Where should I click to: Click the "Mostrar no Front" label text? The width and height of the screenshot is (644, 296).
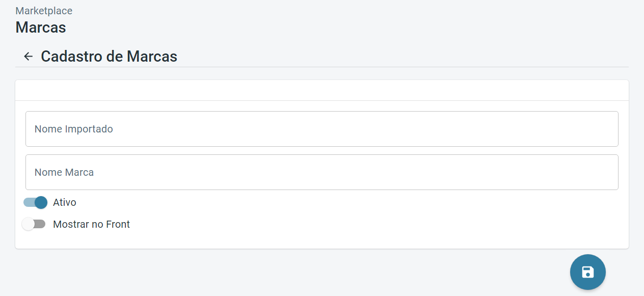(x=92, y=224)
